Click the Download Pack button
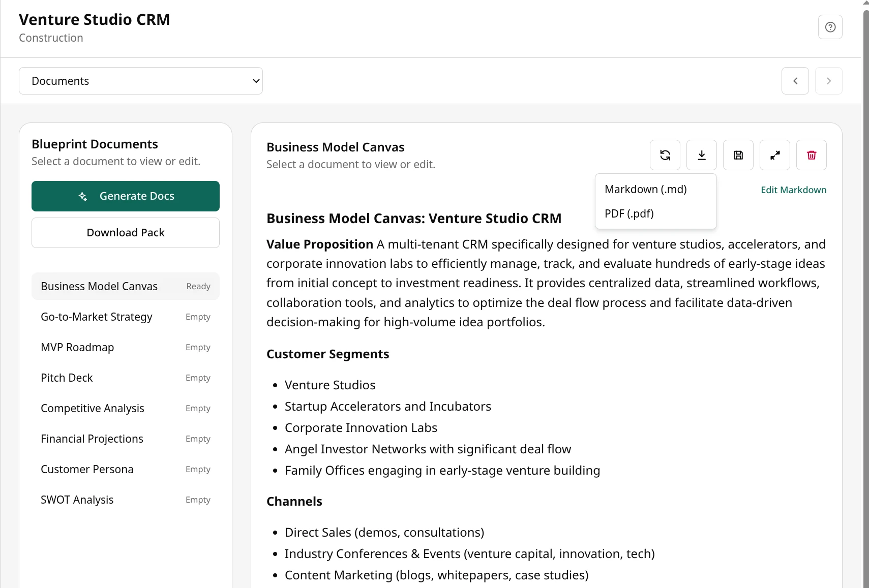 (x=126, y=233)
